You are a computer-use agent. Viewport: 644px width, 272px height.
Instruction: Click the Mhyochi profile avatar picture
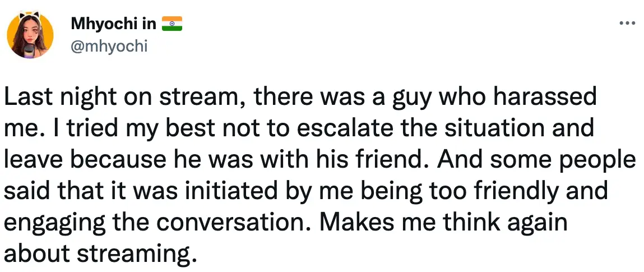click(30, 35)
